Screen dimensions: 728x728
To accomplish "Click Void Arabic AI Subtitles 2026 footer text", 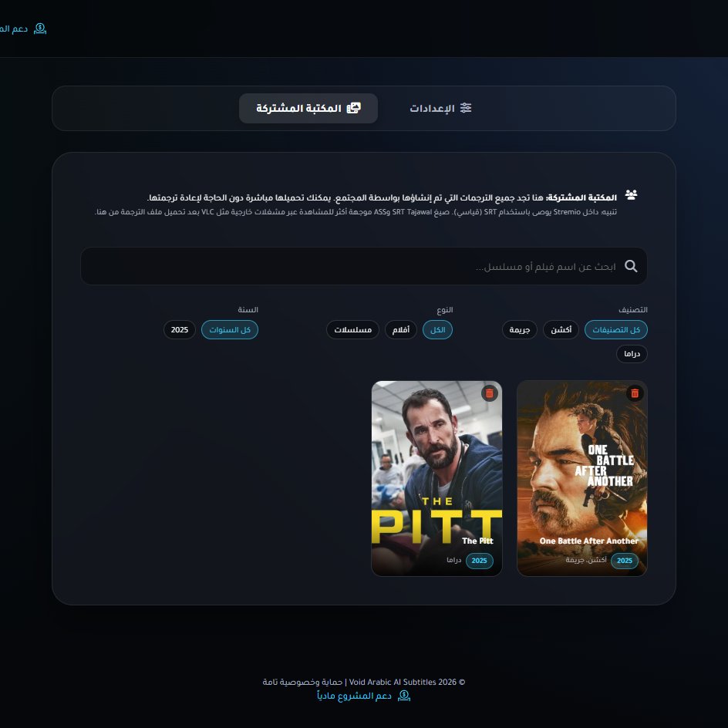I will 407,682.
